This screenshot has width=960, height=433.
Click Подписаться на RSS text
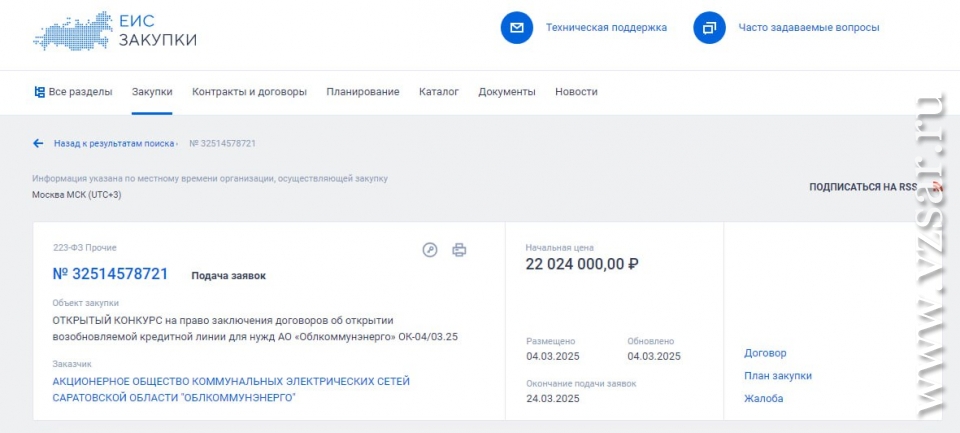coord(863,187)
